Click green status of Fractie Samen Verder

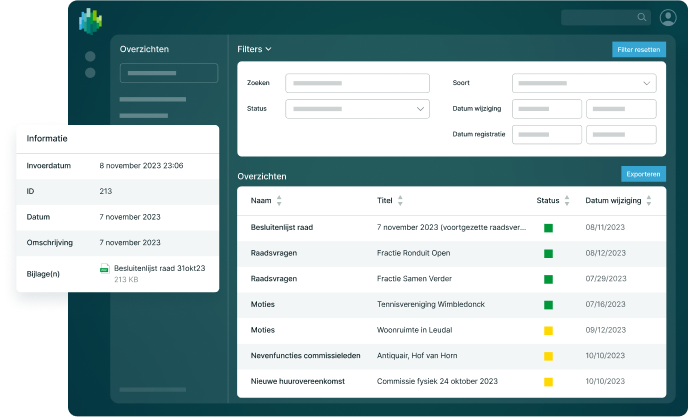click(x=548, y=279)
